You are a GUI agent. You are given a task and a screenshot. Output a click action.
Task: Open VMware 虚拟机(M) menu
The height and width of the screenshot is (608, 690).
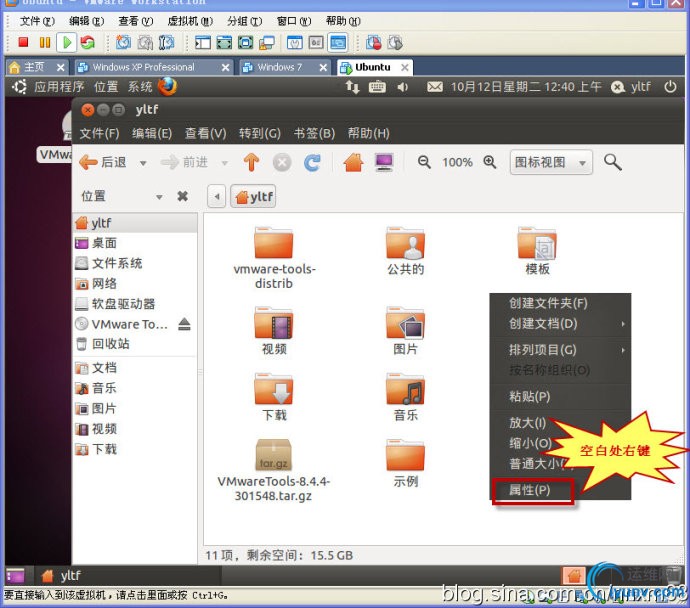tap(190, 21)
